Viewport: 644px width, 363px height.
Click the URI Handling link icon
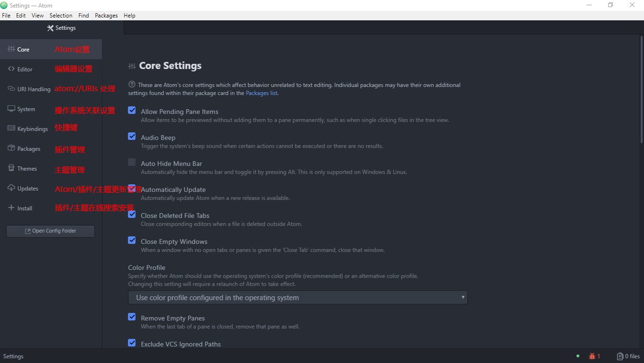[x=11, y=89]
